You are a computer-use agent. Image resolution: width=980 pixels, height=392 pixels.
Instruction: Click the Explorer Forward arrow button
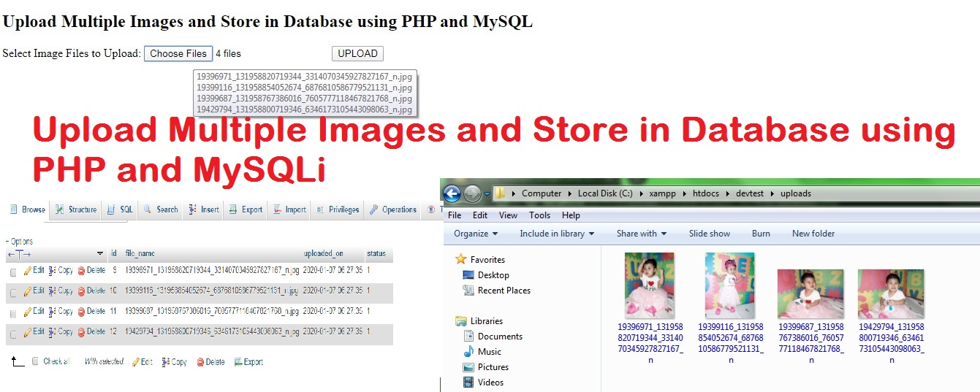pos(472,193)
